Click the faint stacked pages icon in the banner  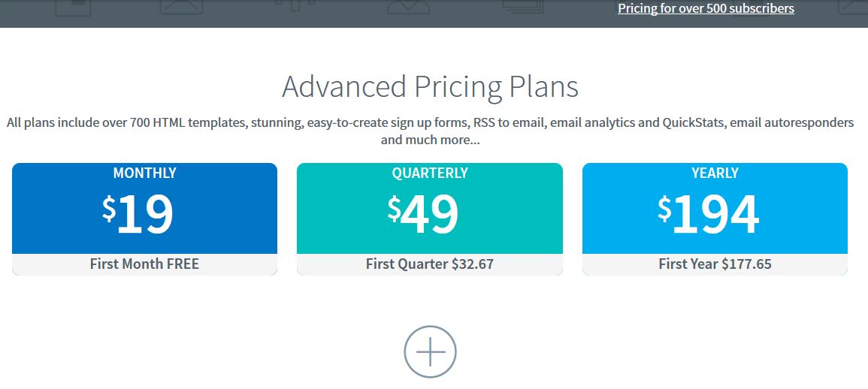pyautogui.click(x=523, y=7)
